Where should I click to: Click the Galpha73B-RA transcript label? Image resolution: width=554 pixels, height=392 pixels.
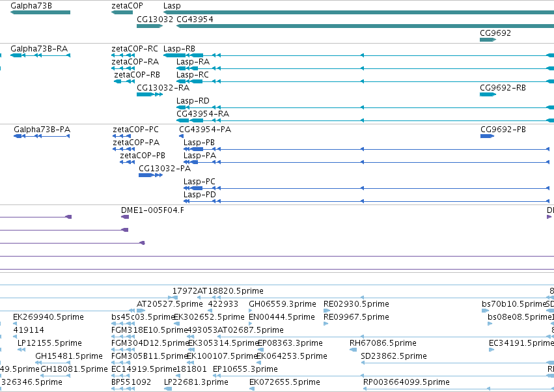39,49
